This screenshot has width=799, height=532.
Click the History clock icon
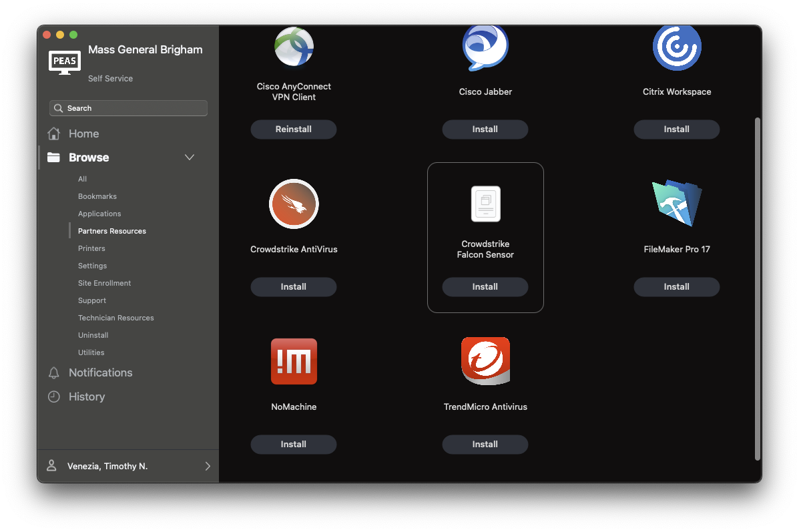(x=53, y=396)
